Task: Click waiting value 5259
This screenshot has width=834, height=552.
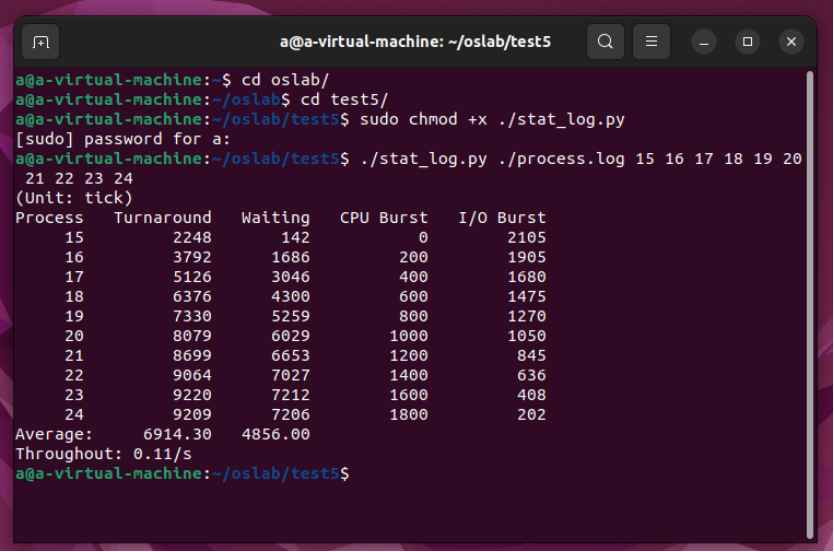Action: (x=290, y=316)
